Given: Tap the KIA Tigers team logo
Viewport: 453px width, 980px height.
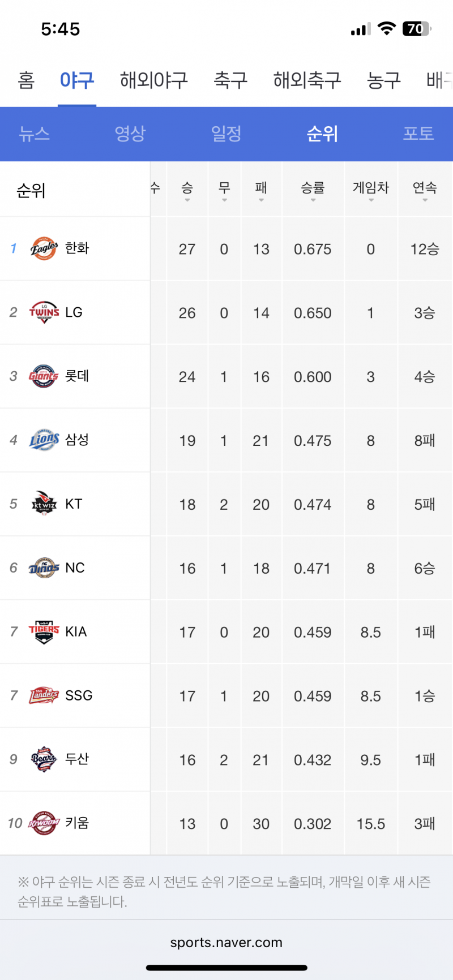Looking at the screenshot, I should 44,632.
